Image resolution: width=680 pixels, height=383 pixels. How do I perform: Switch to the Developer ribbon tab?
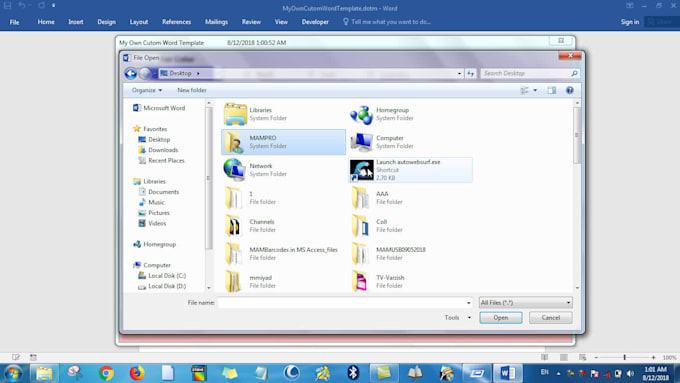315,22
